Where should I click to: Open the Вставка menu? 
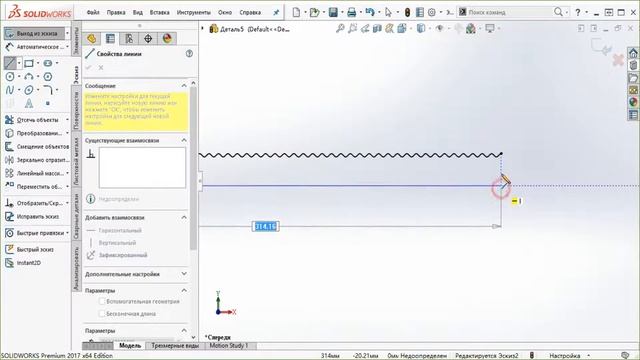point(159,12)
